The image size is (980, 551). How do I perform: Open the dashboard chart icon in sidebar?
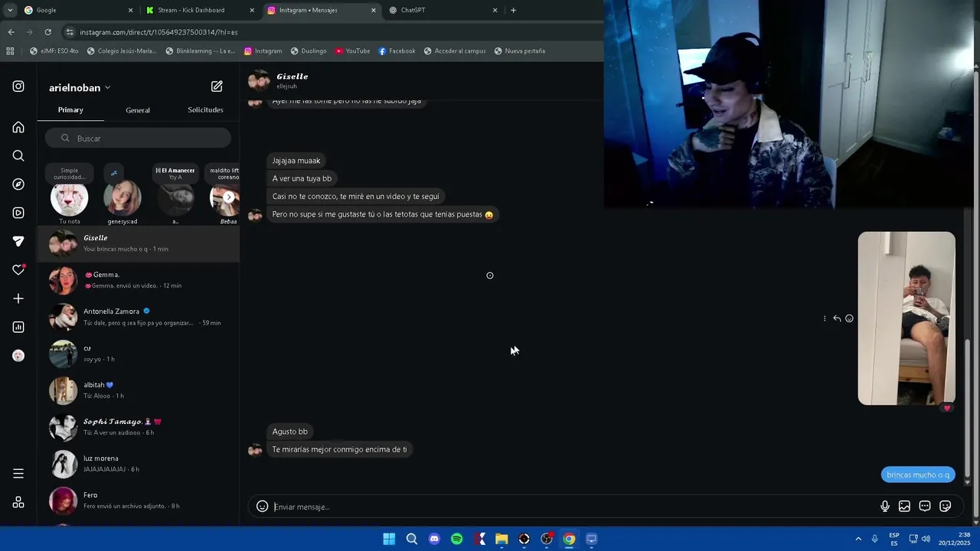(x=18, y=327)
